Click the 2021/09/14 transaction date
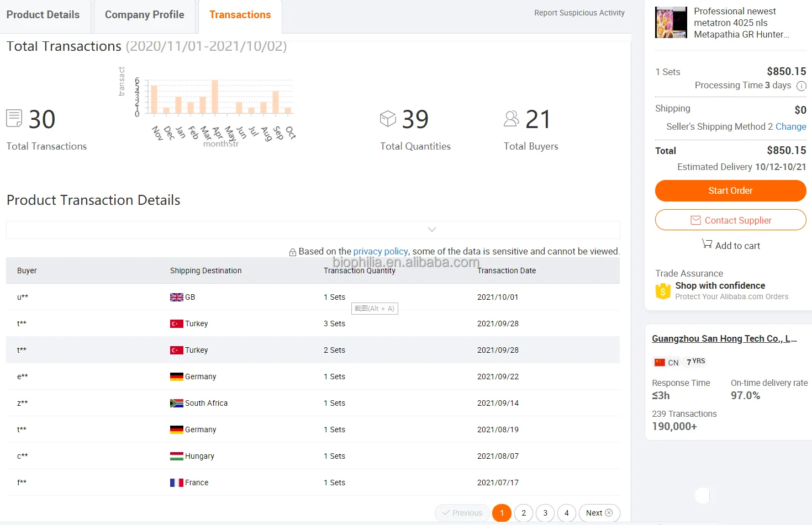 click(498, 403)
